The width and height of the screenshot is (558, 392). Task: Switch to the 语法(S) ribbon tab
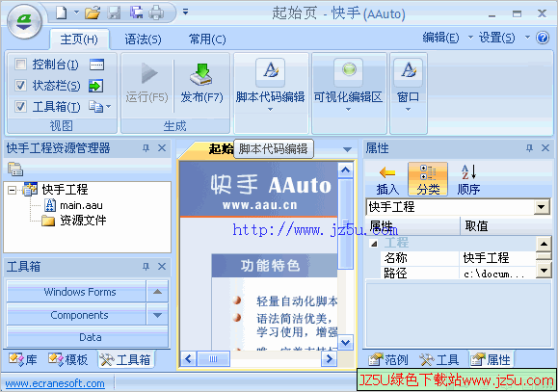point(143,39)
